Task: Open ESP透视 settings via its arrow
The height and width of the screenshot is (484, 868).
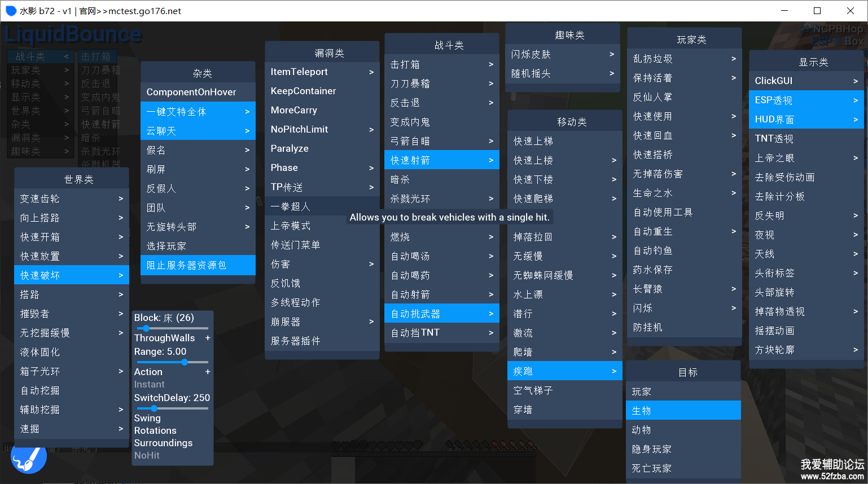Action: (855, 100)
